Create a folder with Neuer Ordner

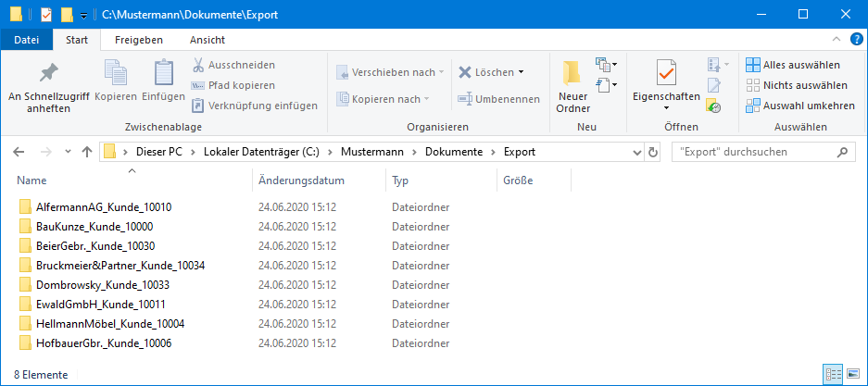(573, 87)
